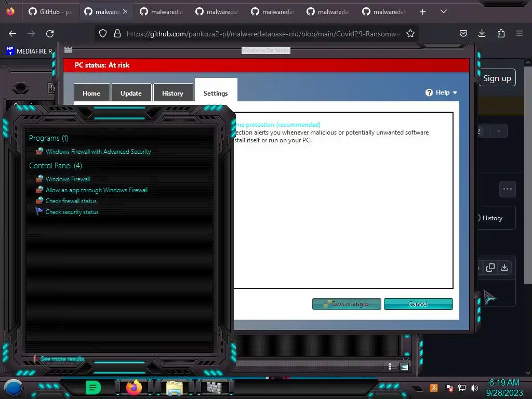This screenshot has width=532, height=399.
Task: Open the Home tab in Windows Defender
Action: (x=91, y=93)
